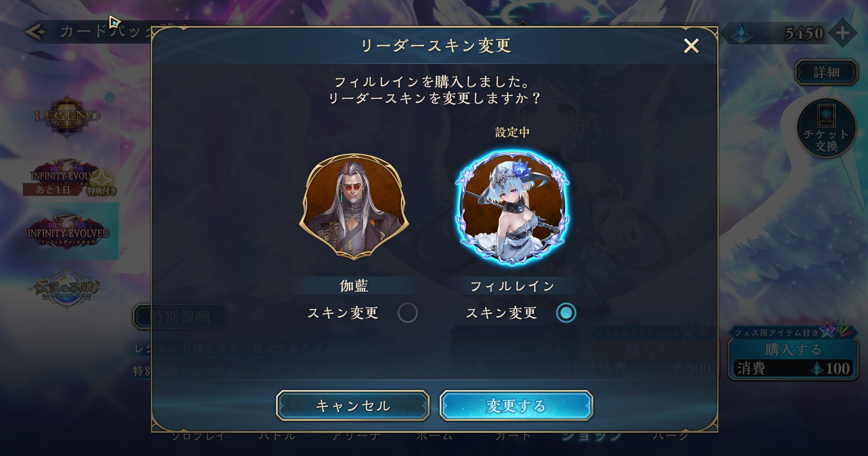Click the 変更する confirm button
The image size is (868, 456).
516,405
